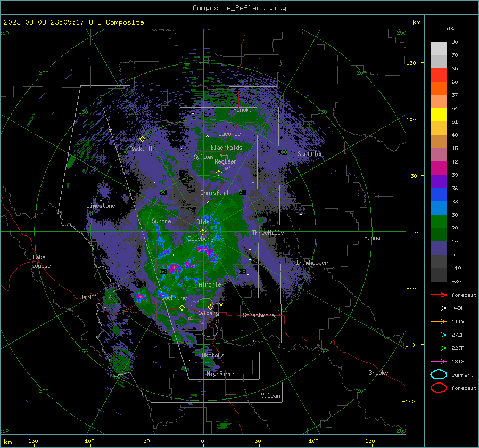The image size is (479, 448).
Task: Click the Lake Louise label
Action: coord(41,262)
